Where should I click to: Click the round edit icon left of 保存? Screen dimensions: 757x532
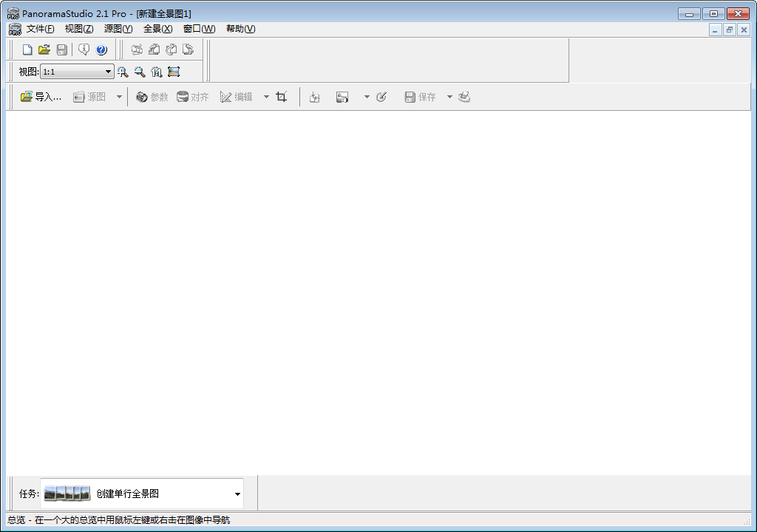pos(381,97)
